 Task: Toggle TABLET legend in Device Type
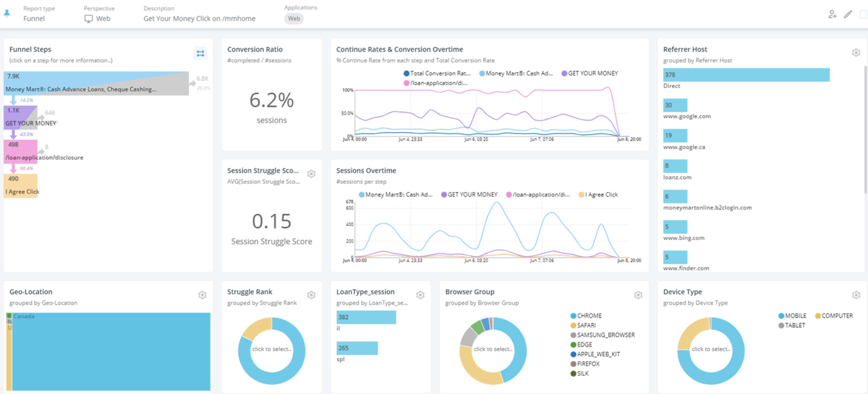791,325
